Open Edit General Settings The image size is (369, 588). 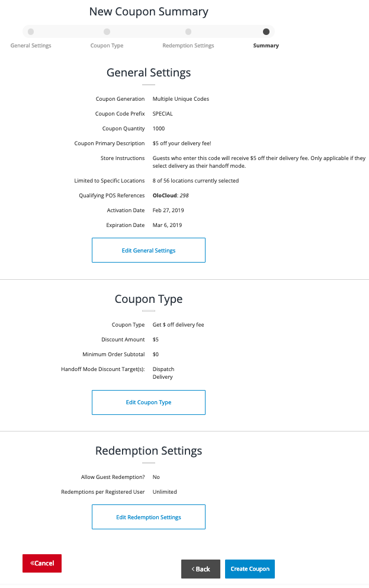(x=149, y=250)
